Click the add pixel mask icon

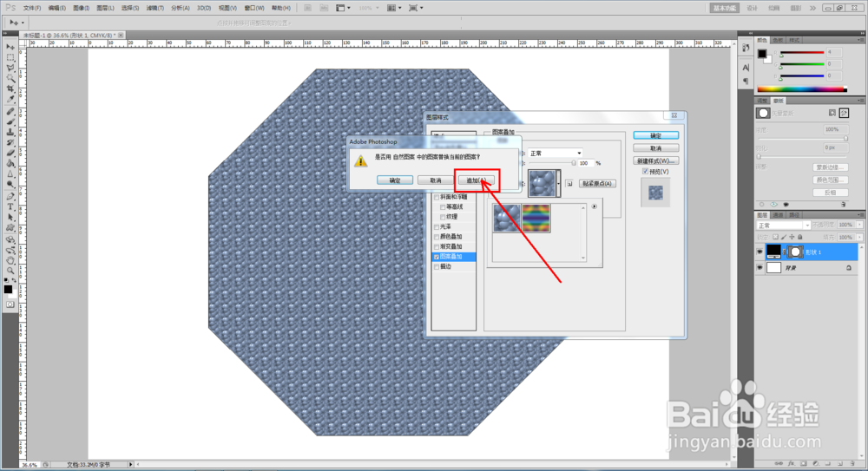[832, 113]
